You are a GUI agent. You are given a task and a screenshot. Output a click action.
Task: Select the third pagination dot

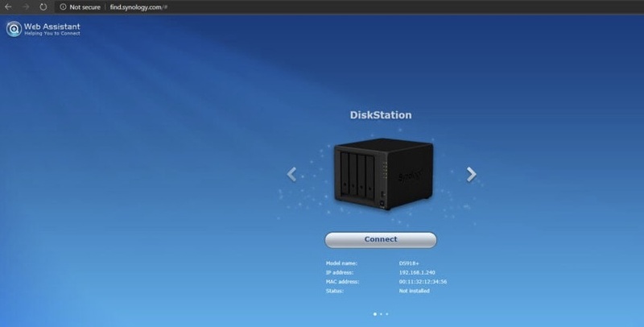click(386, 314)
